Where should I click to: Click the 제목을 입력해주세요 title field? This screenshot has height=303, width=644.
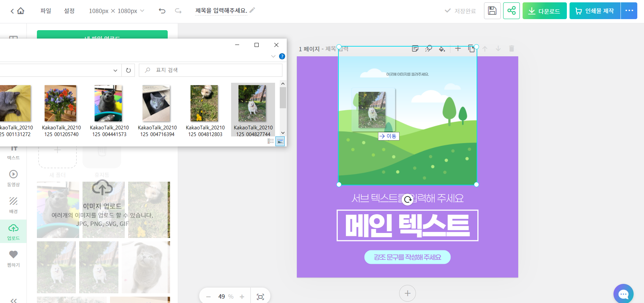221,11
